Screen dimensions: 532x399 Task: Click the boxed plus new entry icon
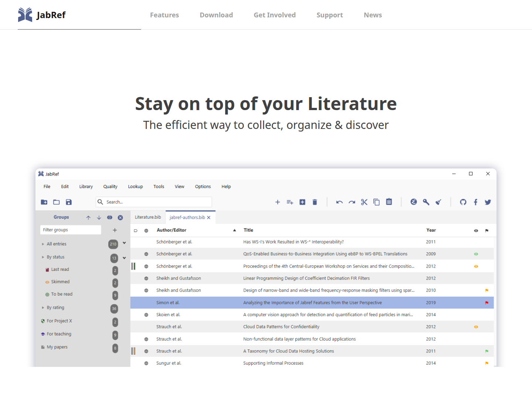coord(303,202)
